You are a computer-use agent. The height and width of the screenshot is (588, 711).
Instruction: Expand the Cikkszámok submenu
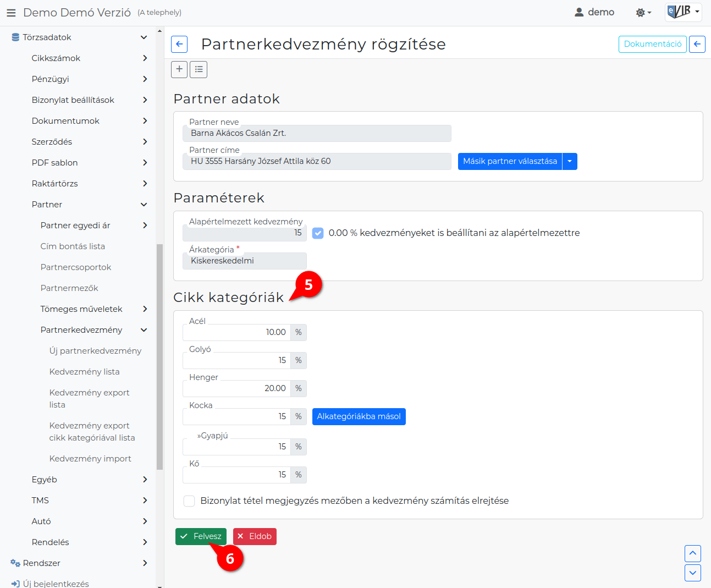(145, 58)
